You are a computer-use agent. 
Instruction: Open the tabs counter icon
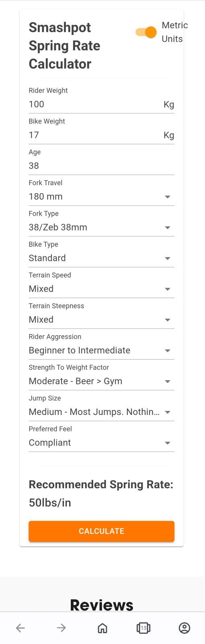pos(143,628)
